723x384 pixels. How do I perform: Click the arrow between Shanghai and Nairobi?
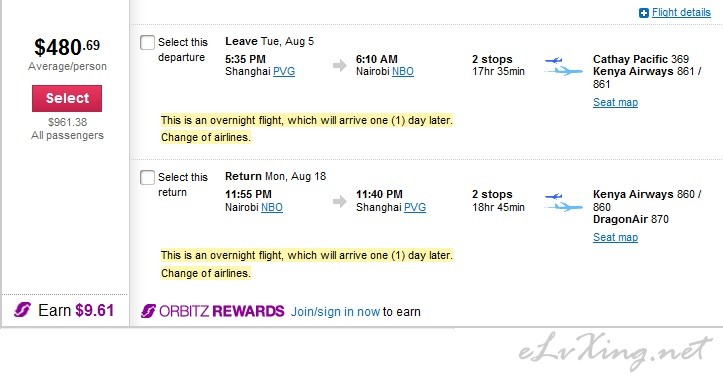point(339,65)
